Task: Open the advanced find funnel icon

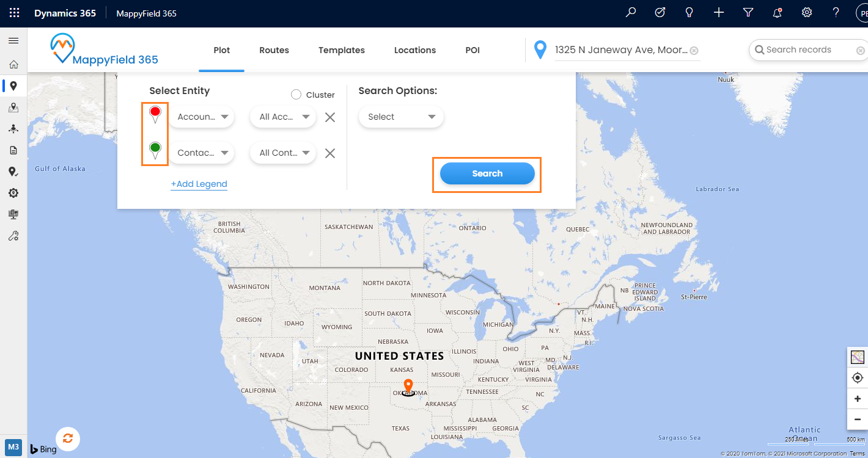Action: coord(748,12)
